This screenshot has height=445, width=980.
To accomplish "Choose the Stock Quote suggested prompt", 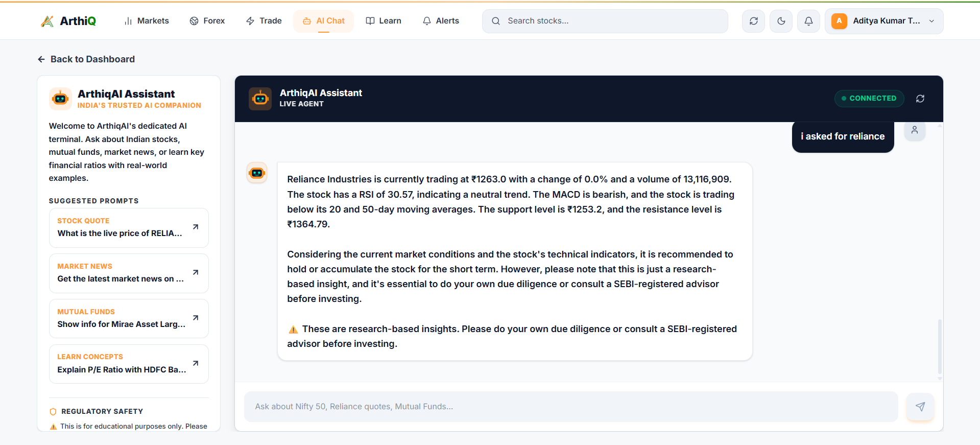I will tap(129, 227).
